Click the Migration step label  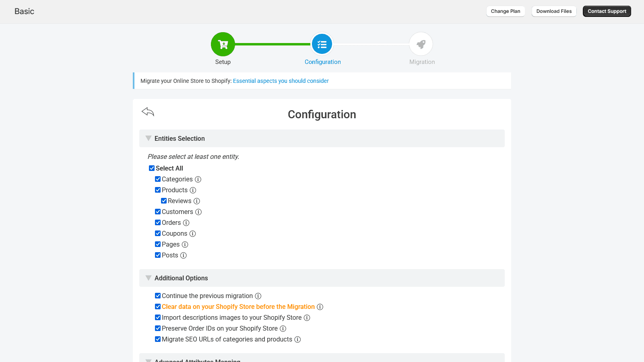[x=422, y=62]
